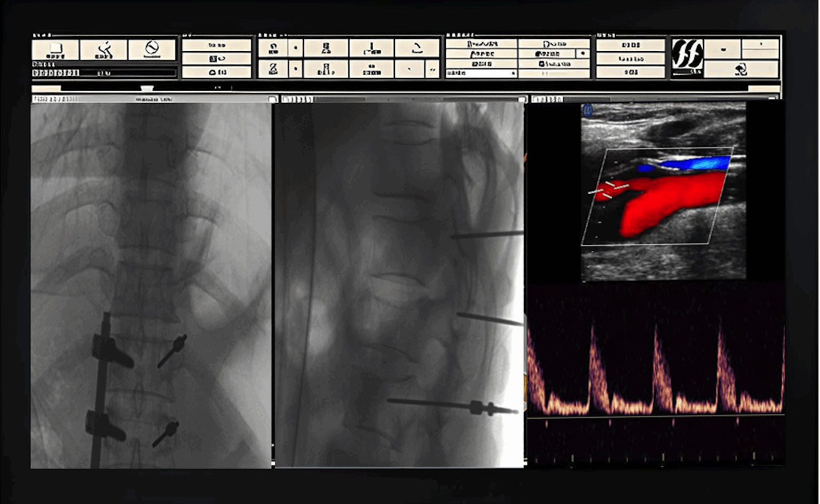Click the left fluoroscopy panel title bar
820x504 pixels.
tap(149, 99)
